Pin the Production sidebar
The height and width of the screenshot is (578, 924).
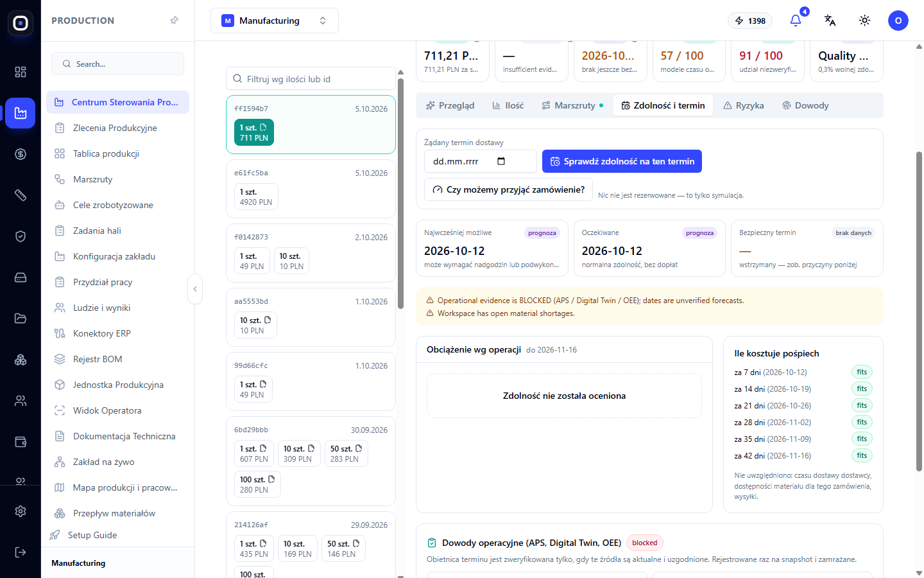[x=175, y=21]
